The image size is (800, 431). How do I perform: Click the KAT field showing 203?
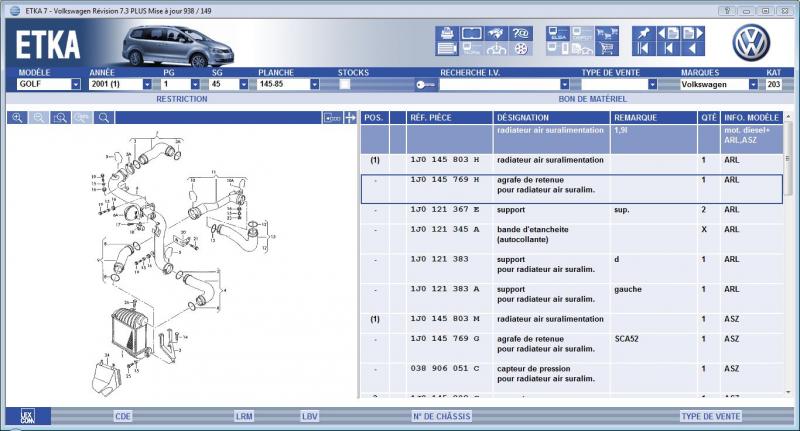click(773, 84)
